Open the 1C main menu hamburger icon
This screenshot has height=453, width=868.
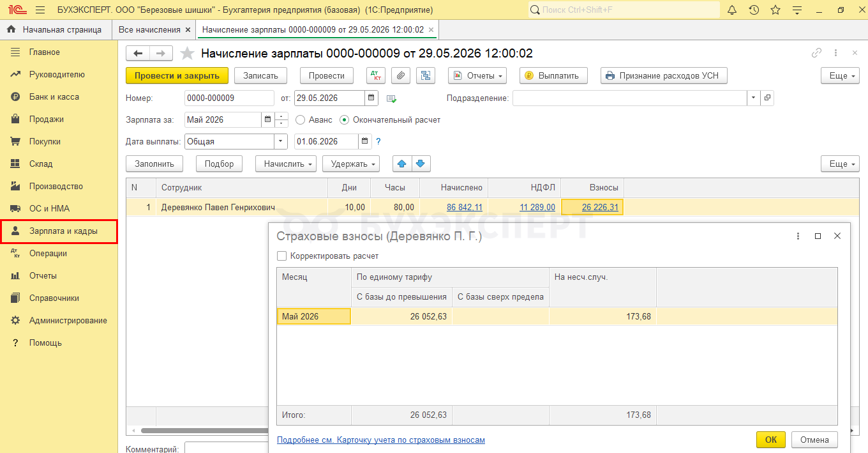[40, 10]
